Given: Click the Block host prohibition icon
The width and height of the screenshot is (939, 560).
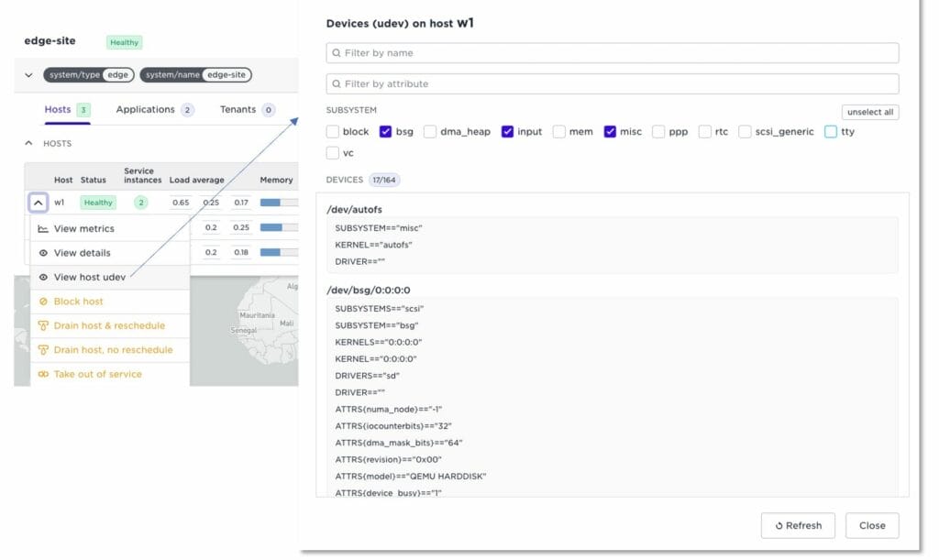Looking at the screenshot, I should point(43,302).
